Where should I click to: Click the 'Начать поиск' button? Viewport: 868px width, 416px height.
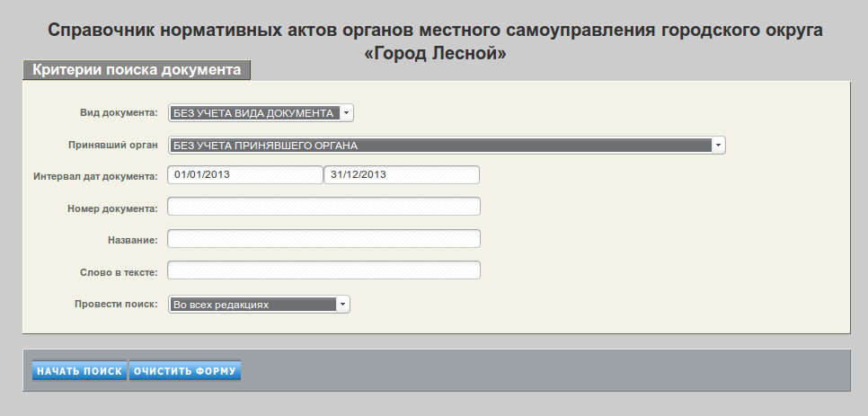coord(80,371)
